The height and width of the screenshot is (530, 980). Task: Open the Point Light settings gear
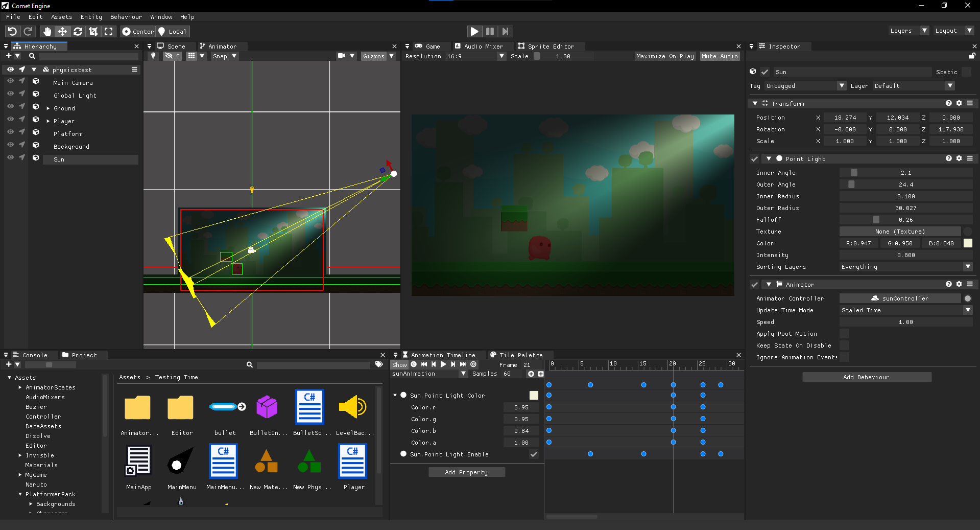(959, 158)
